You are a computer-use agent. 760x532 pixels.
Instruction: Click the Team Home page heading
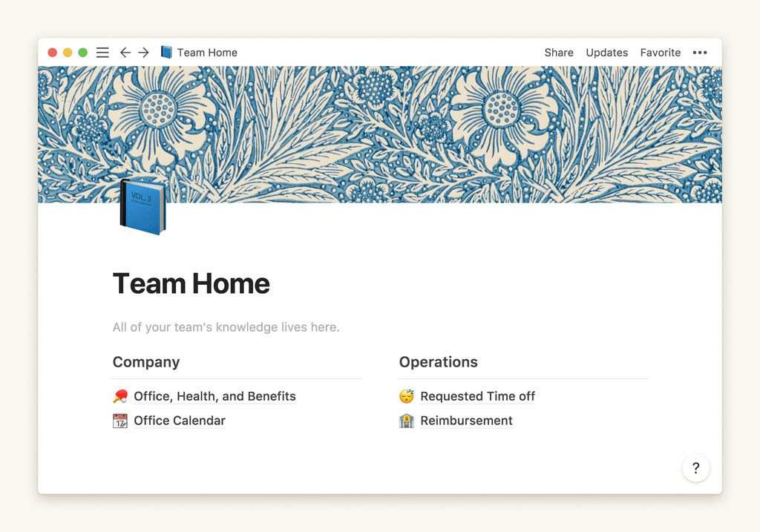[191, 283]
